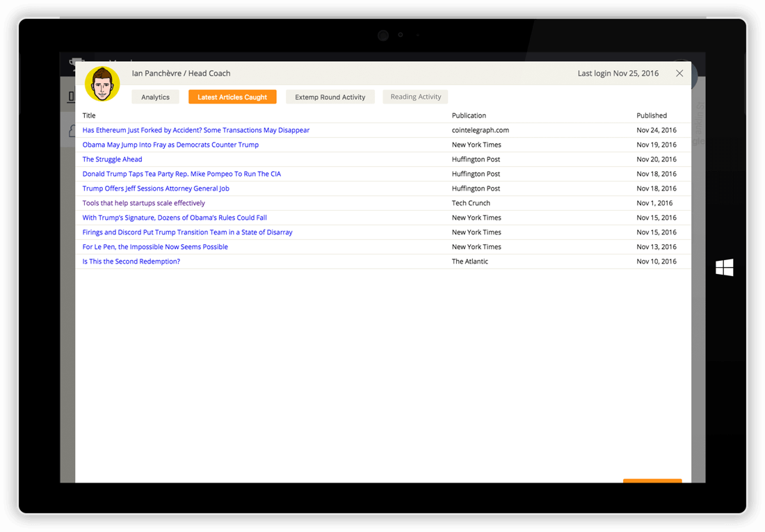
Task: Click the orange button at dialog bottom
Action: (652, 481)
